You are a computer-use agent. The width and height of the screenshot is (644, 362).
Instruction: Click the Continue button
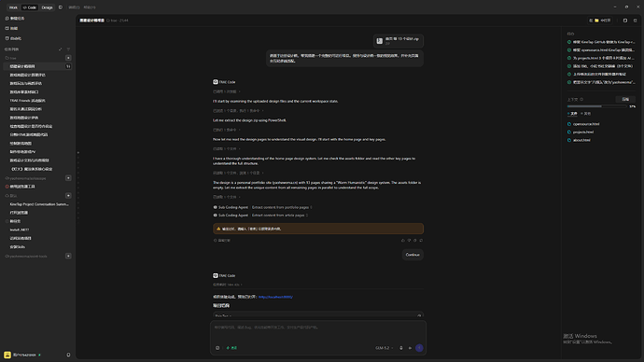click(413, 255)
